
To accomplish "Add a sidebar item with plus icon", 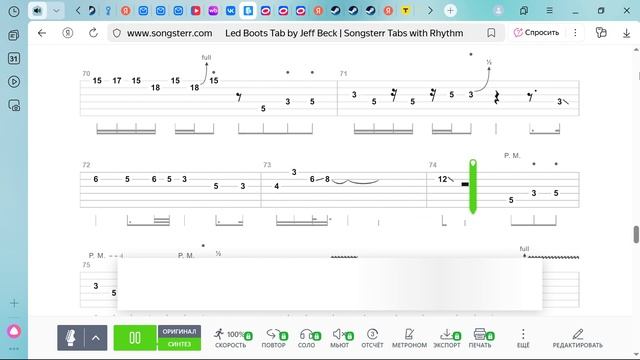I will coord(14,303).
